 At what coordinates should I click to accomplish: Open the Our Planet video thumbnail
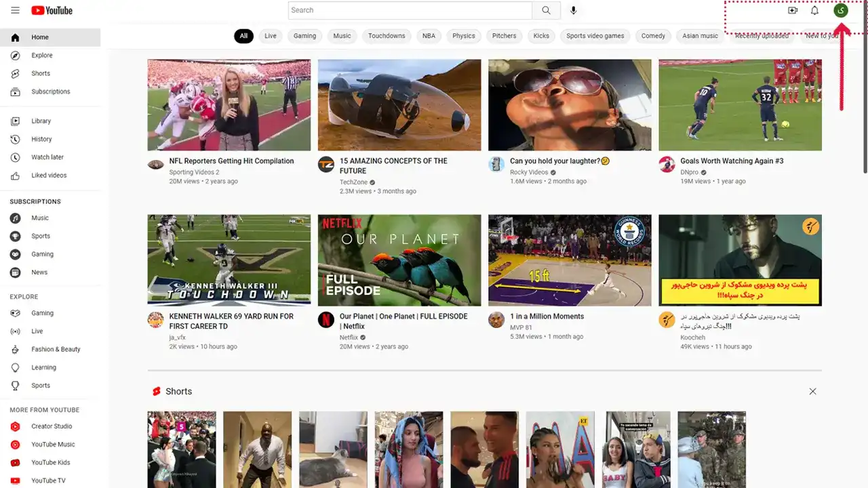tap(399, 260)
